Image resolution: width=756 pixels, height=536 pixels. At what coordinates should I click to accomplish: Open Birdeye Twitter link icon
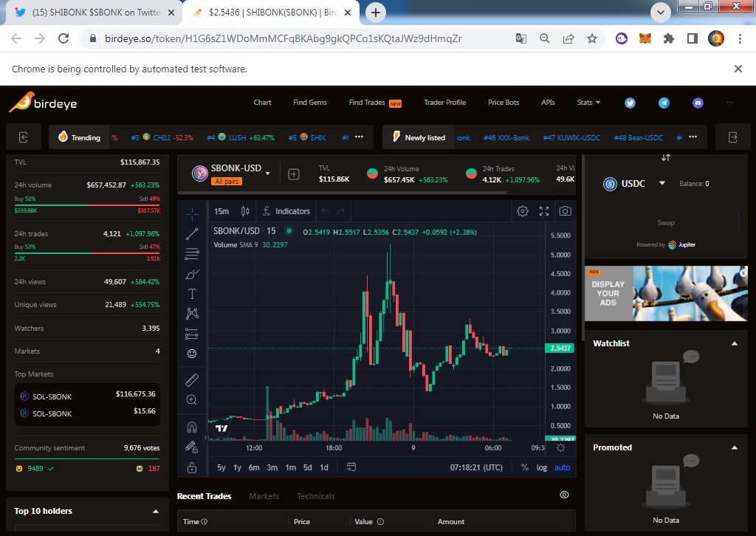coord(630,103)
